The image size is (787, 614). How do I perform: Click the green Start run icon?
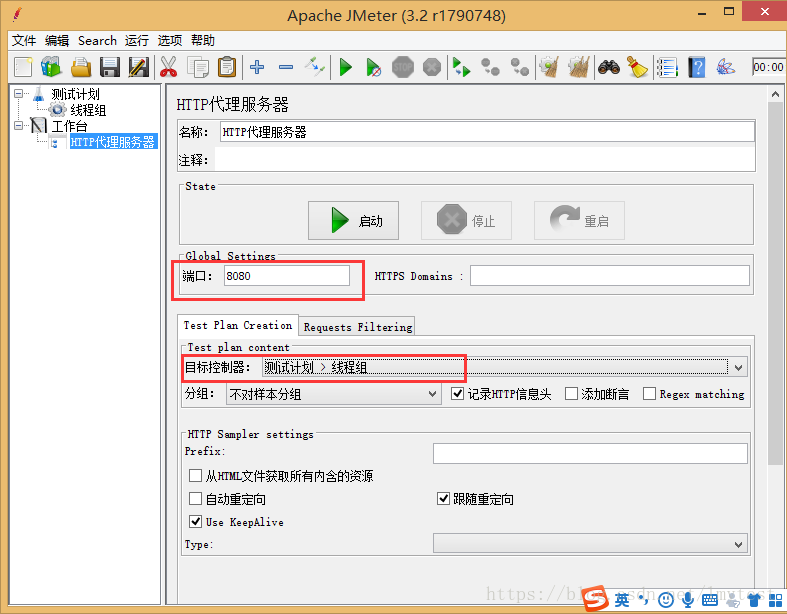(x=345, y=67)
